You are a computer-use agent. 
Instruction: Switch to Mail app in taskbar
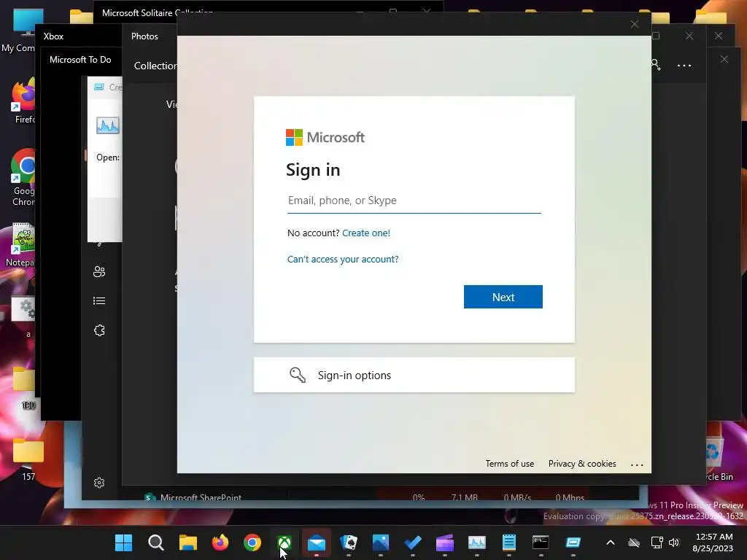point(317,542)
